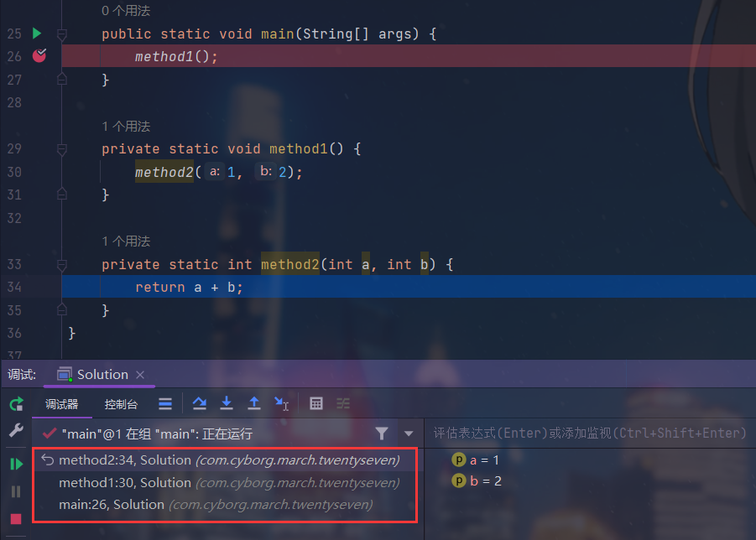Click the Step Into icon
Viewport: 756px width, 540px height.
pos(226,404)
